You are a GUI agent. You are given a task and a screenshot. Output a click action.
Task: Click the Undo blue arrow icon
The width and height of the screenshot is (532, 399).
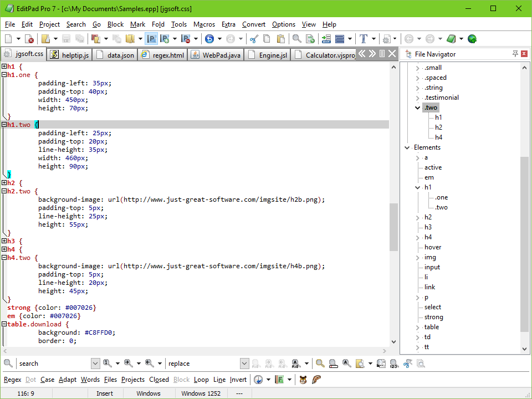tap(209, 39)
